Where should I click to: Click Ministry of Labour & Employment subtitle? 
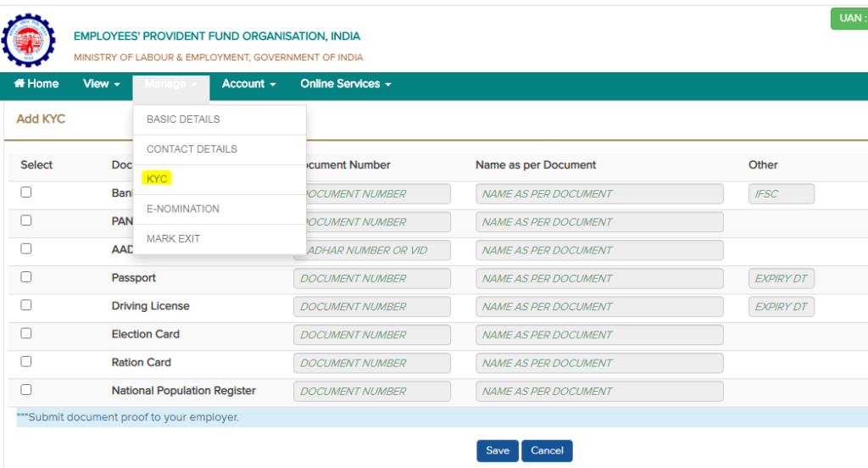[219, 58]
